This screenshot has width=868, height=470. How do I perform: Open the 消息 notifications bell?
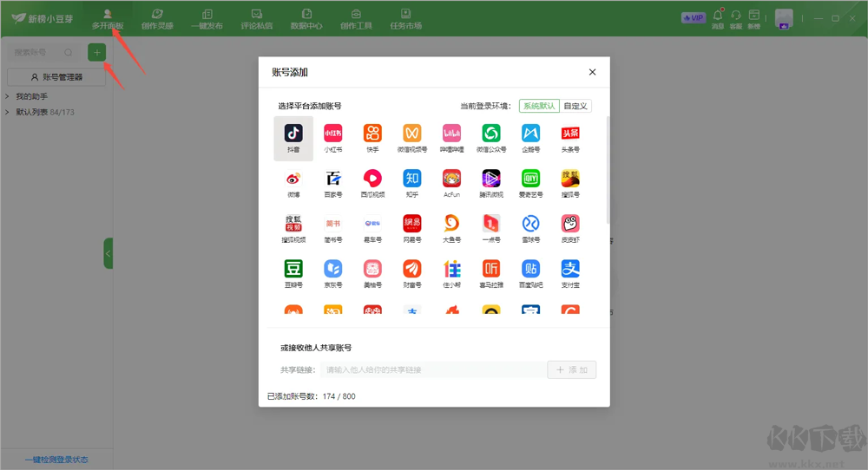(x=718, y=18)
